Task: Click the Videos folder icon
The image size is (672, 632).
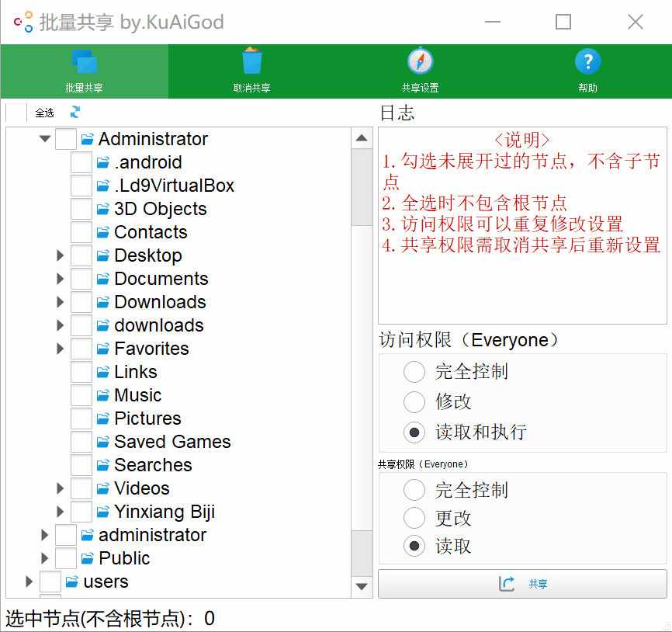Action: pos(102,488)
